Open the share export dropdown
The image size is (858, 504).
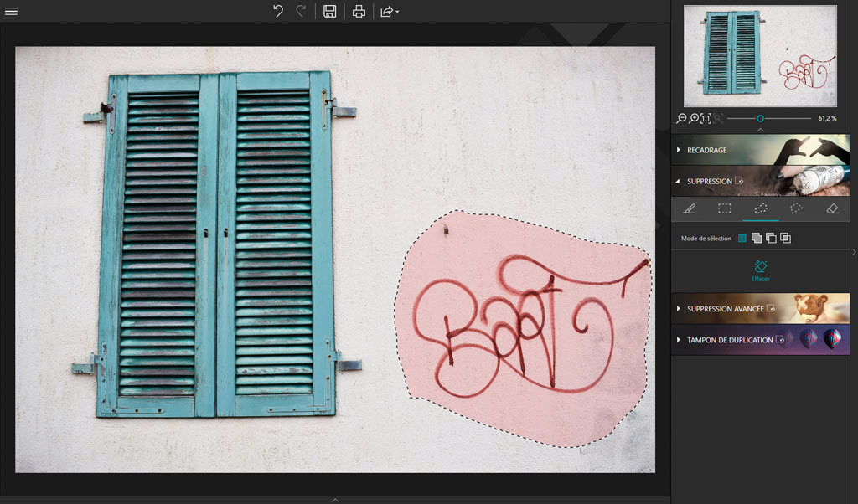pos(390,12)
